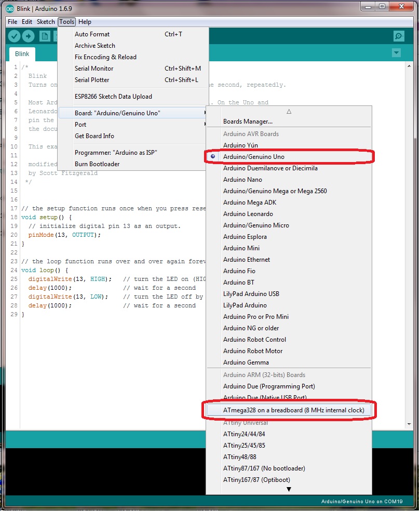Choose Auto Format from Tools menu

click(133, 34)
